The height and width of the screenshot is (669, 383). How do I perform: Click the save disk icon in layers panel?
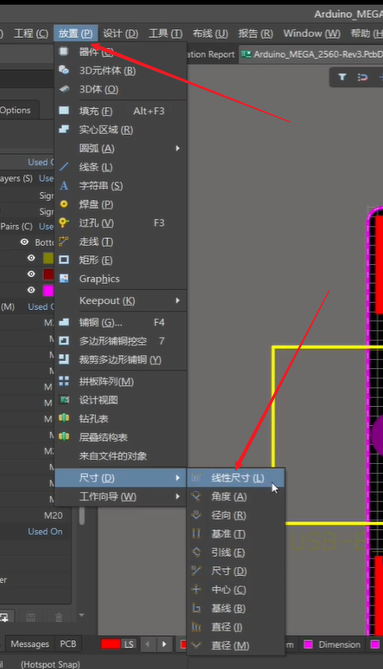tap(31, 617)
